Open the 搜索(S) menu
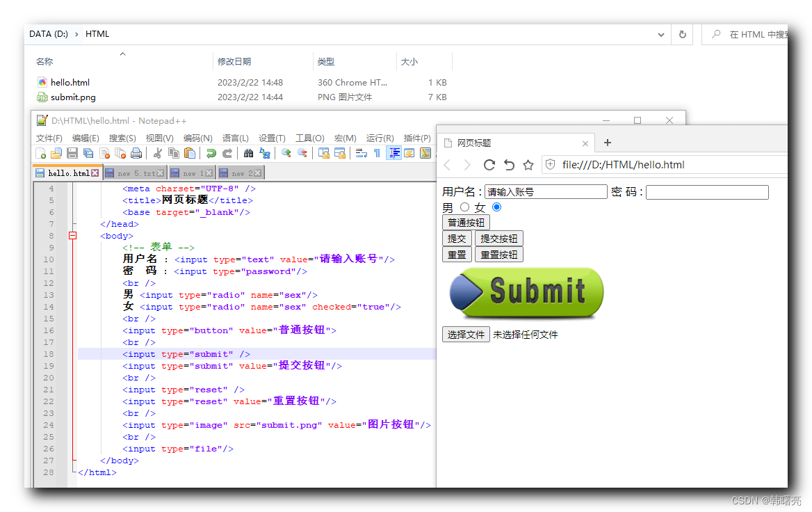The width and height of the screenshot is (812, 512). click(122, 138)
